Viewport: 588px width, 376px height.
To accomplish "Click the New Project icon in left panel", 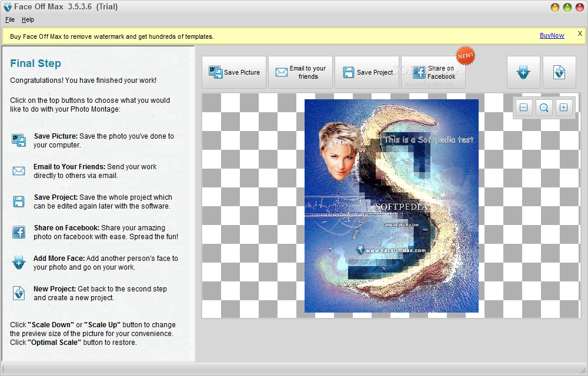I will 19,293.
